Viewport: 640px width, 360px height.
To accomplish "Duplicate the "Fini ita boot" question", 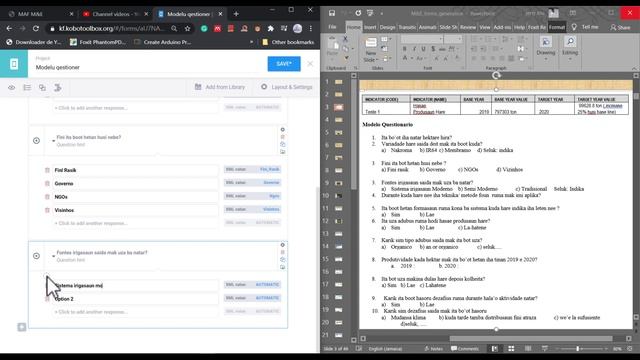I will pyautogui.click(x=282, y=144).
